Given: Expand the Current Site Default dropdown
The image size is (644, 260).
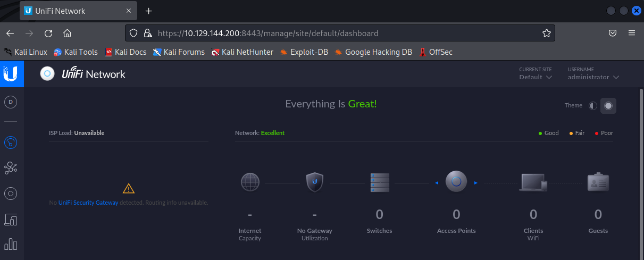Looking at the screenshot, I should click(536, 77).
